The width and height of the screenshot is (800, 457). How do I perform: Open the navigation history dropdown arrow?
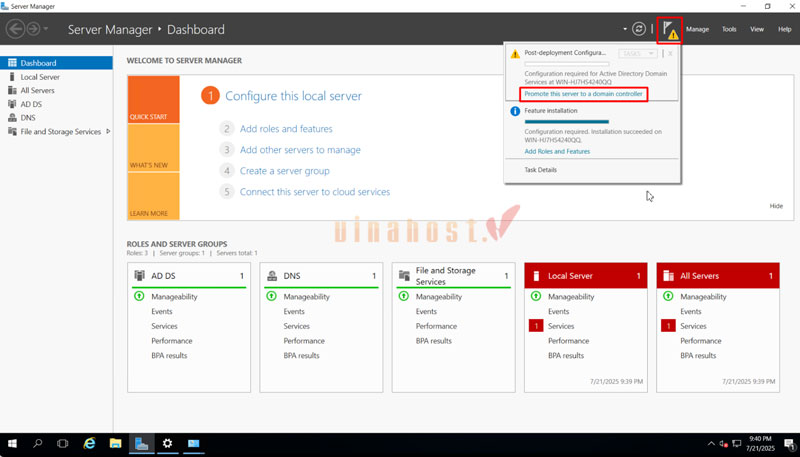[45, 29]
